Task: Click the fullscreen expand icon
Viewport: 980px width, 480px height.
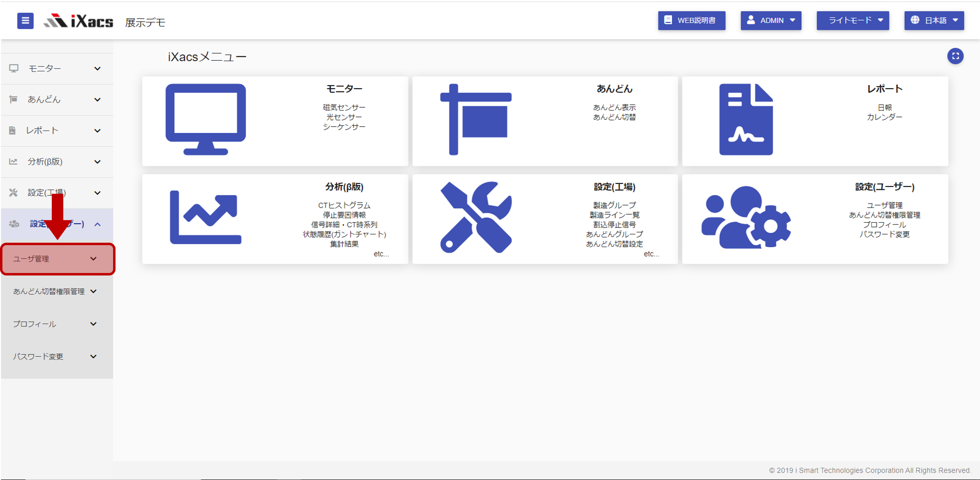Action: (955, 56)
